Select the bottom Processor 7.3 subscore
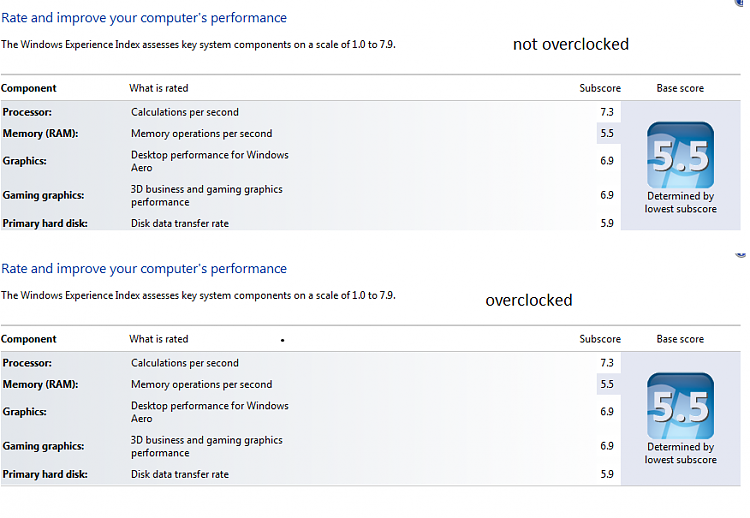The width and height of the screenshot is (750, 518). (x=607, y=363)
